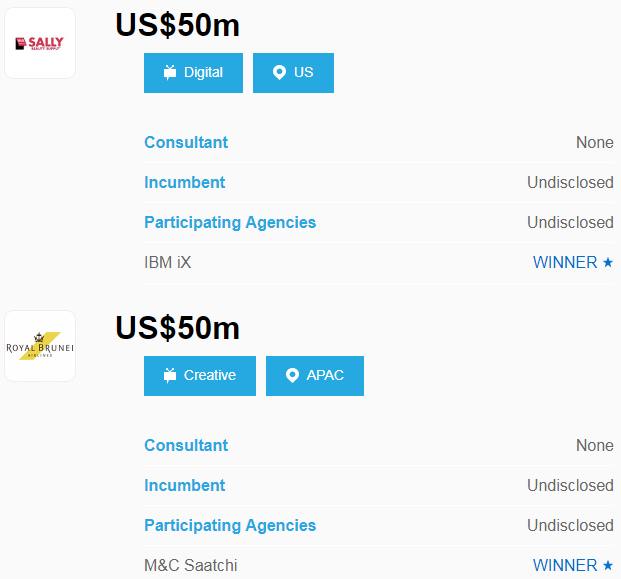Click the Royal Brunei Airlines logo thumbnail
Screen dimensions: 621x579
(40, 346)
